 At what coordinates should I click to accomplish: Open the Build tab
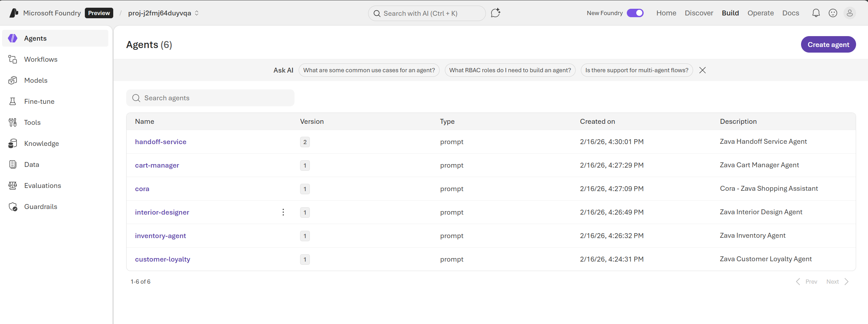click(x=730, y=13)
